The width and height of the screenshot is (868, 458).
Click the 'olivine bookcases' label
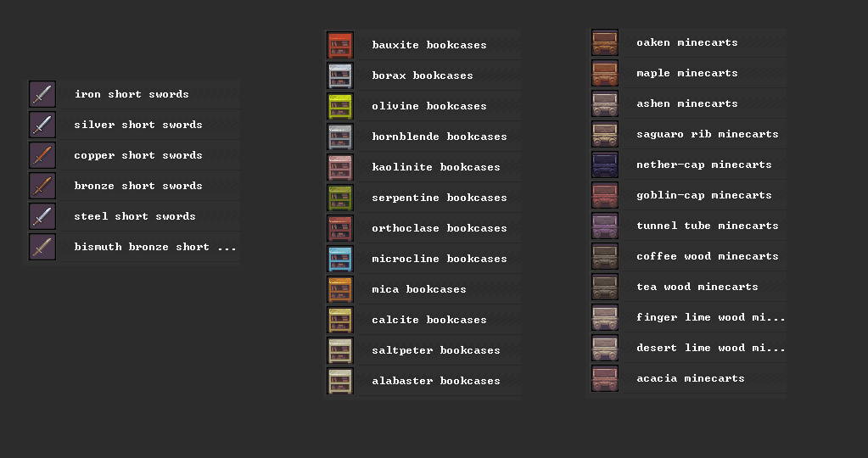click(429, 106)
